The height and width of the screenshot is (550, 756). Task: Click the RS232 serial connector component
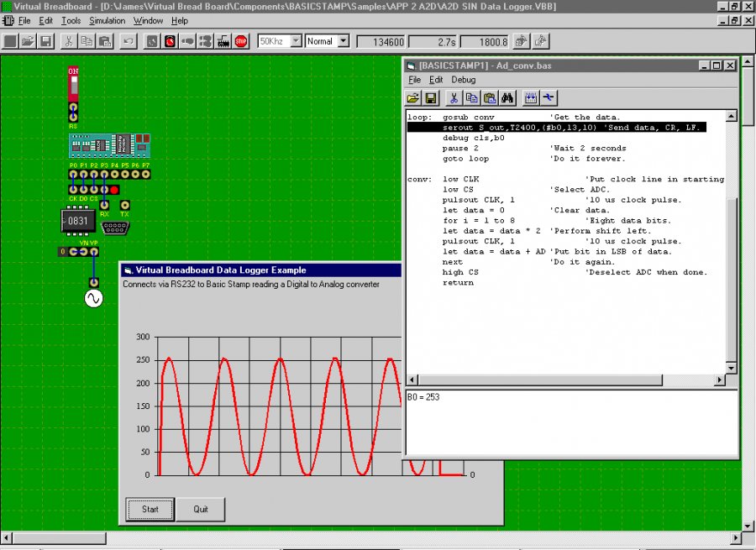(115, 228)
